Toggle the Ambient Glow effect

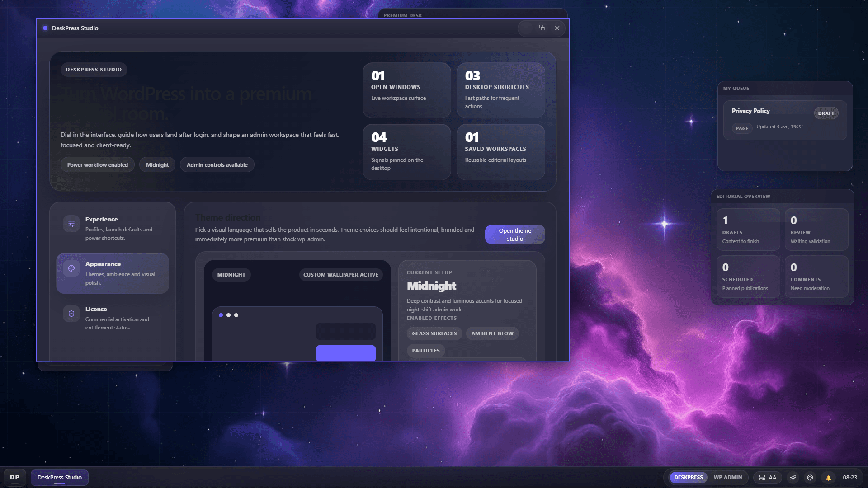click(492, 333)
